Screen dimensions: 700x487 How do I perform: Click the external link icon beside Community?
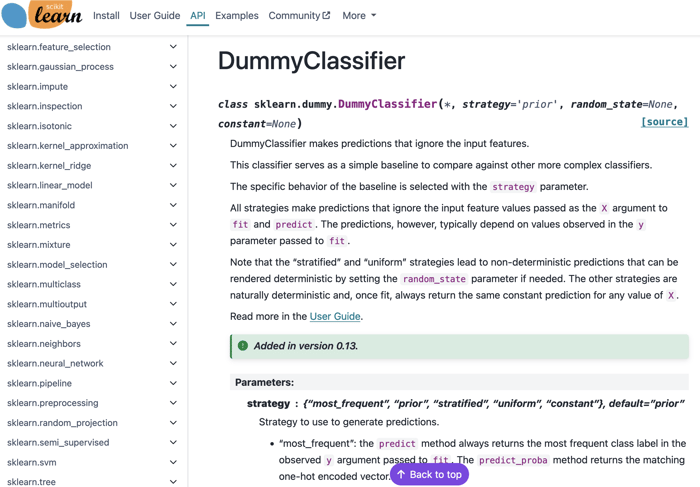point(326,16)
